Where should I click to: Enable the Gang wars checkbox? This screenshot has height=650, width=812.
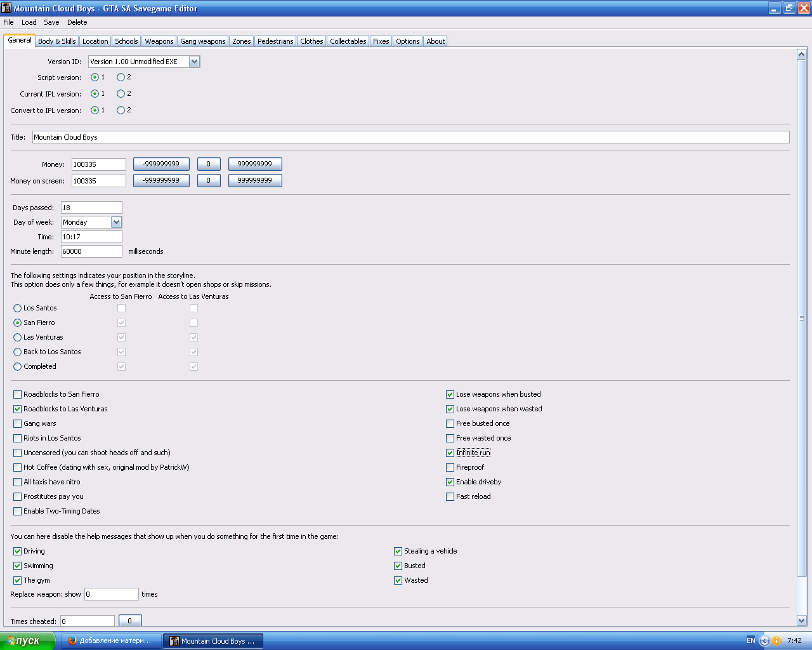point(18,424)
